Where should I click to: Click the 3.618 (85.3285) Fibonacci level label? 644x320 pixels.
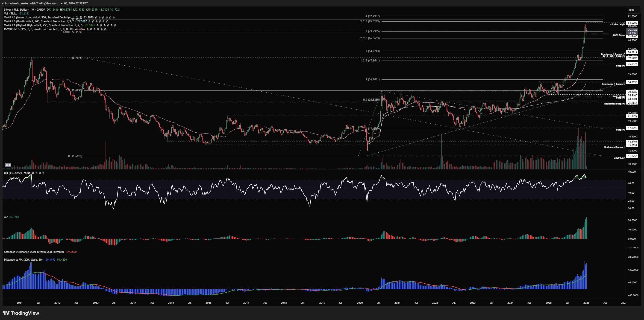[370, 21]
